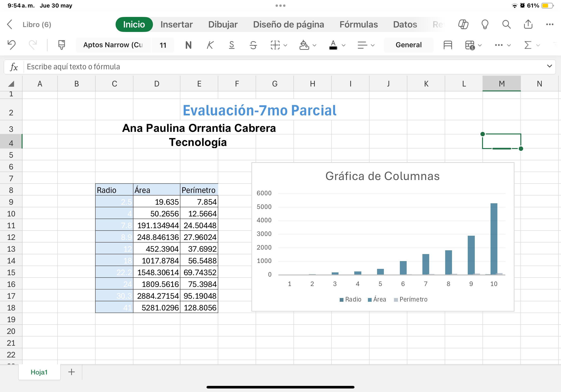
Task: Select the Hoja1 sheet tab
Action: point(39,372)
